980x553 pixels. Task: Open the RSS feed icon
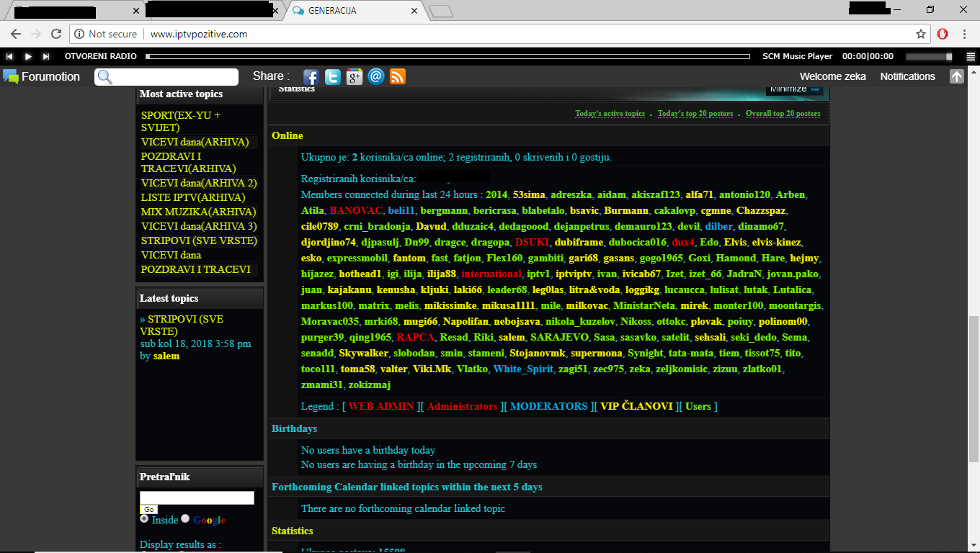(x=398, y=77)
